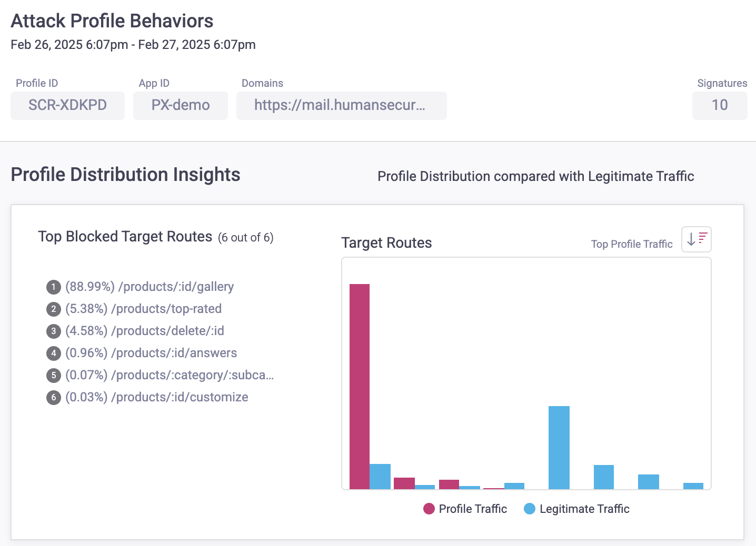Click the number 5 route rank badge

[53, 376]
